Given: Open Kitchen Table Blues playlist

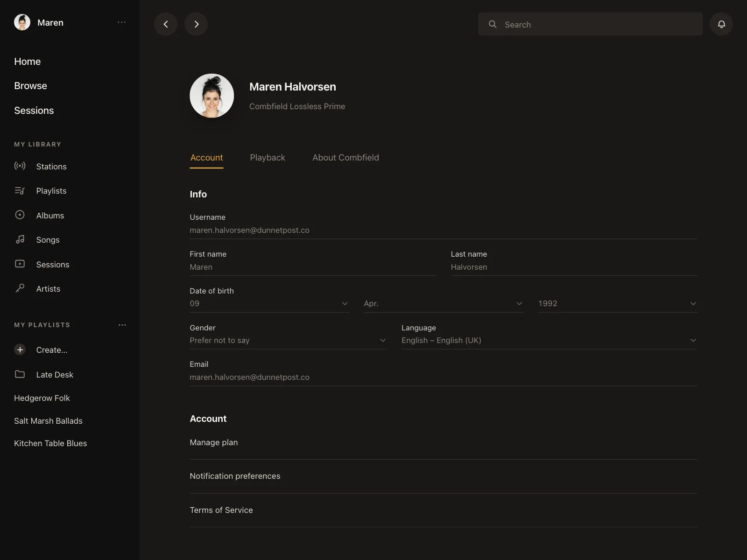Looking at the screenshot, I should (x=50, y=443).
